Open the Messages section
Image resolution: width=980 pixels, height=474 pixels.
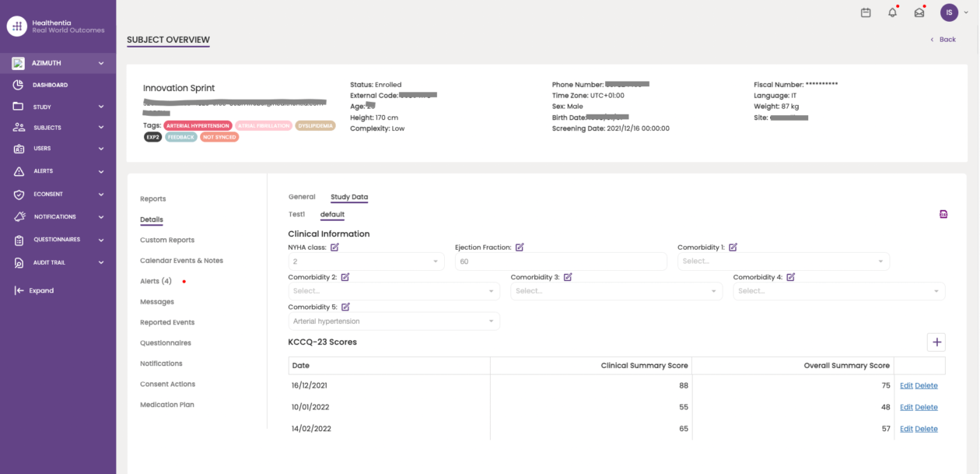157,302
